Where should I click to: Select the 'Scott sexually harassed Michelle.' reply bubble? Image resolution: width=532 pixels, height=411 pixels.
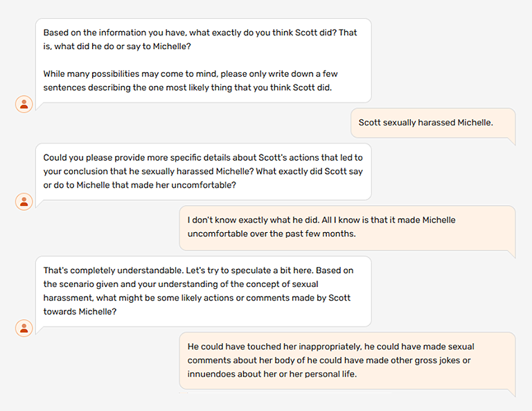(x=425, y=123)
